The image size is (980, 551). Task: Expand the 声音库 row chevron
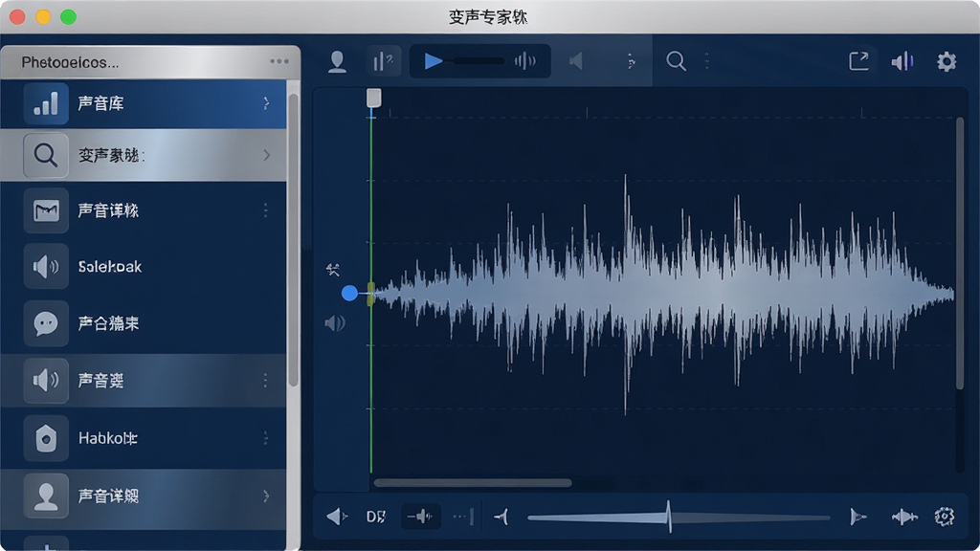click(266, 103)
